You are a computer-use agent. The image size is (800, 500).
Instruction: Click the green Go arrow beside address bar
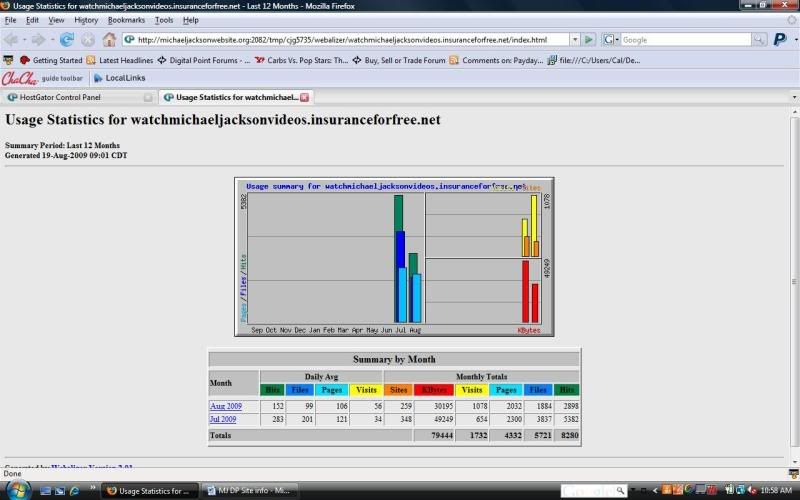coord(589,39)
